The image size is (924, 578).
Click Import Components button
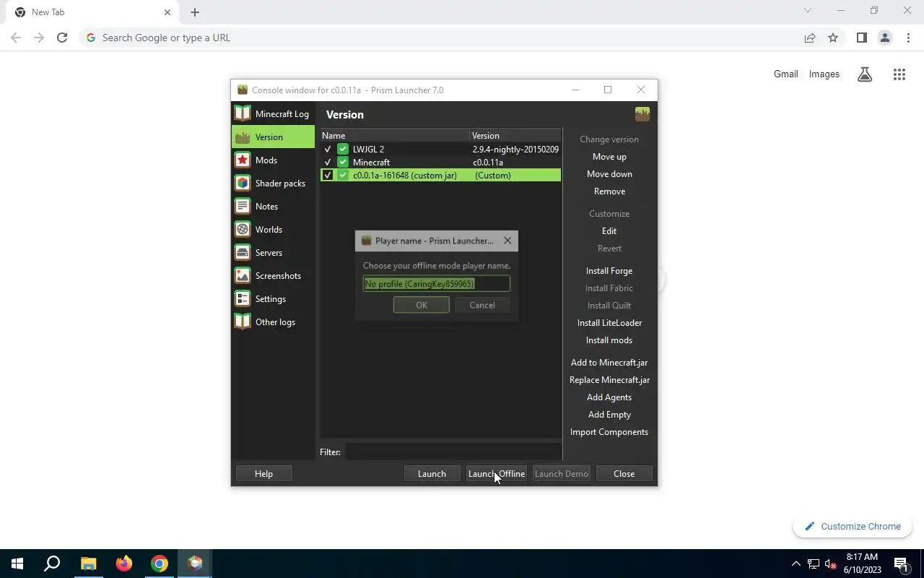(609, 432)
